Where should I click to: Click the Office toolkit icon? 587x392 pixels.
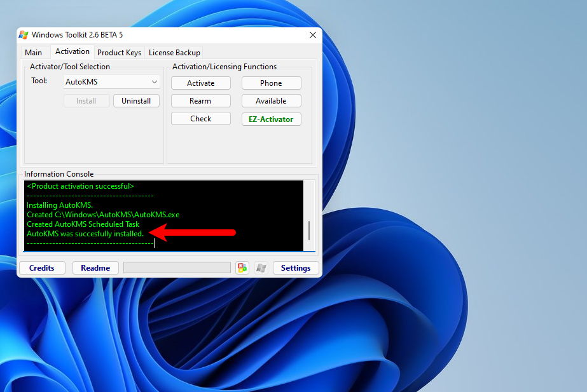coord(242,267)
